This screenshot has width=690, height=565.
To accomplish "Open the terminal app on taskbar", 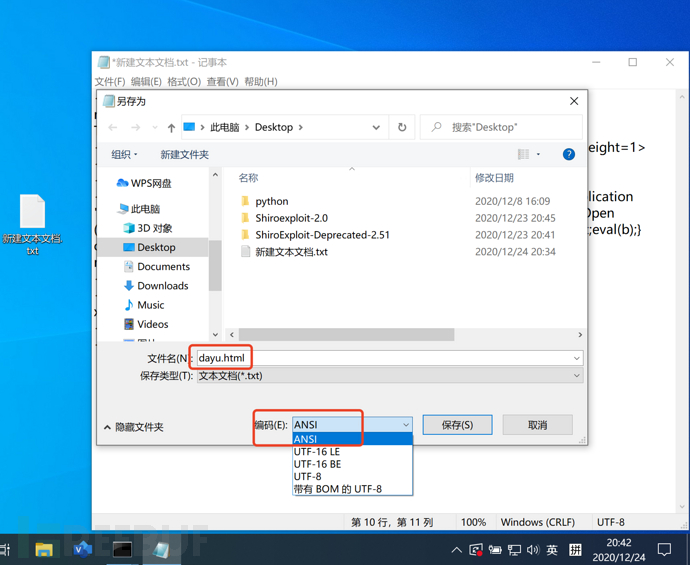I will coord(122,550).
